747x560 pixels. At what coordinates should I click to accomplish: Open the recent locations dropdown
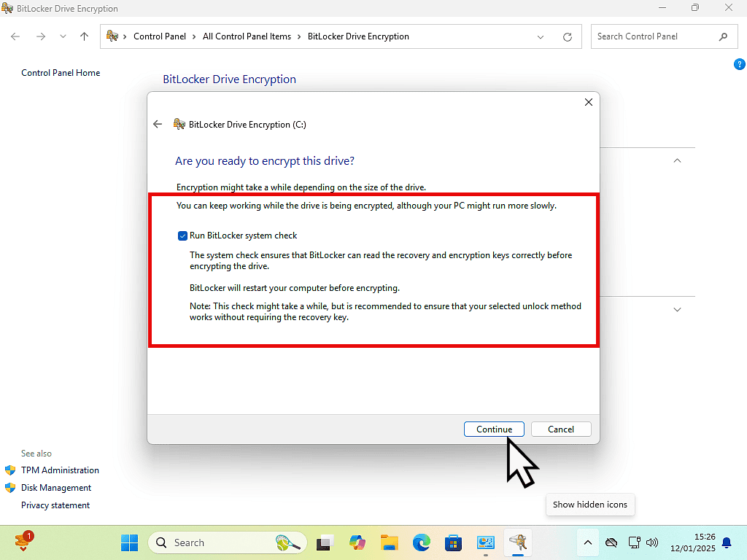[x=63, y=36]
